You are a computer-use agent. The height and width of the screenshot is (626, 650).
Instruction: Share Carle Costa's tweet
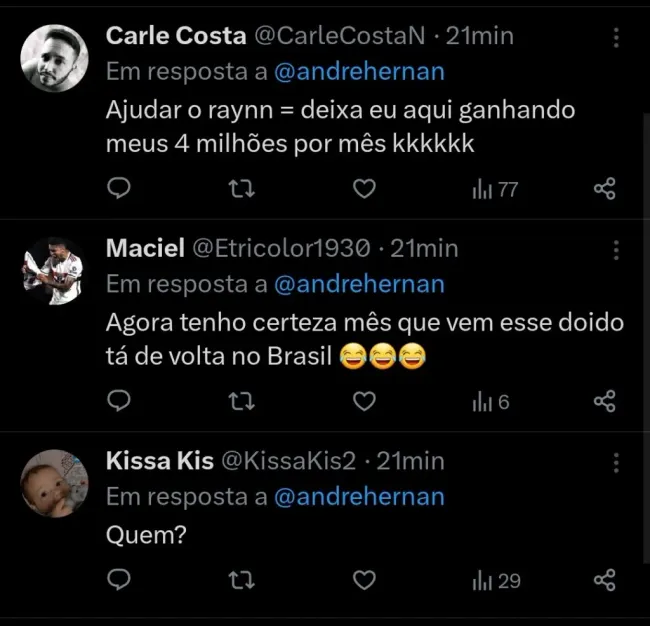point(604,188)
